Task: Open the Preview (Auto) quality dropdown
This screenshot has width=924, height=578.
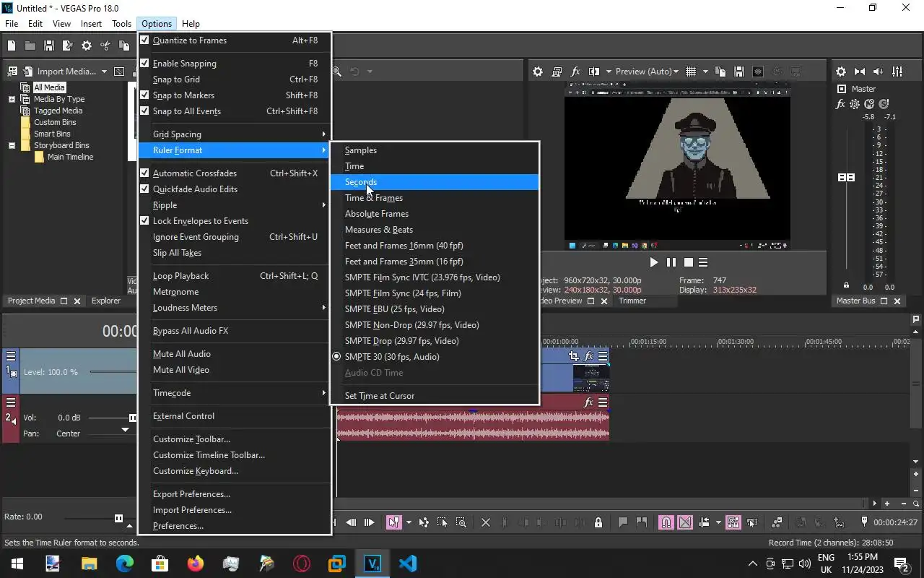Action: click(x=647, y=72)
